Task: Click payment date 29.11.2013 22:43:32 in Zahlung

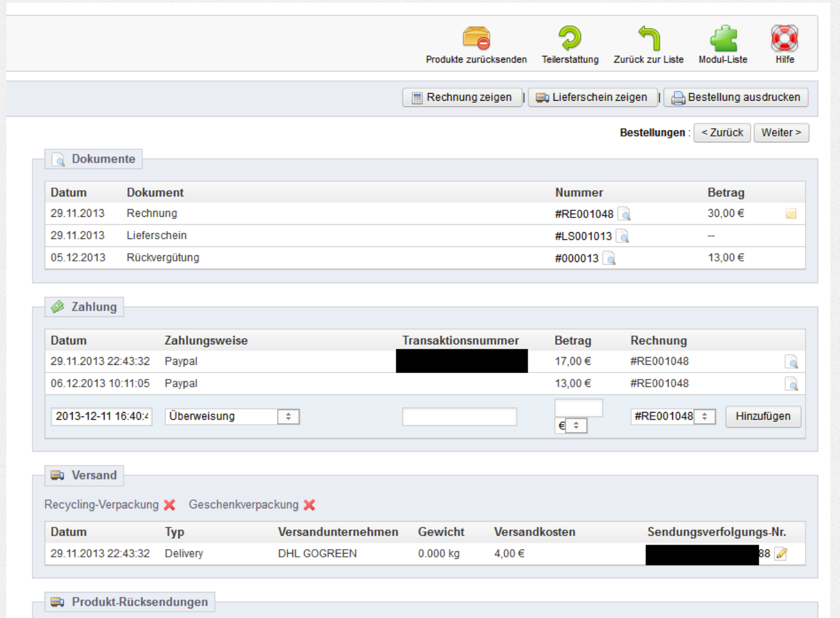Action: point(100,362)
